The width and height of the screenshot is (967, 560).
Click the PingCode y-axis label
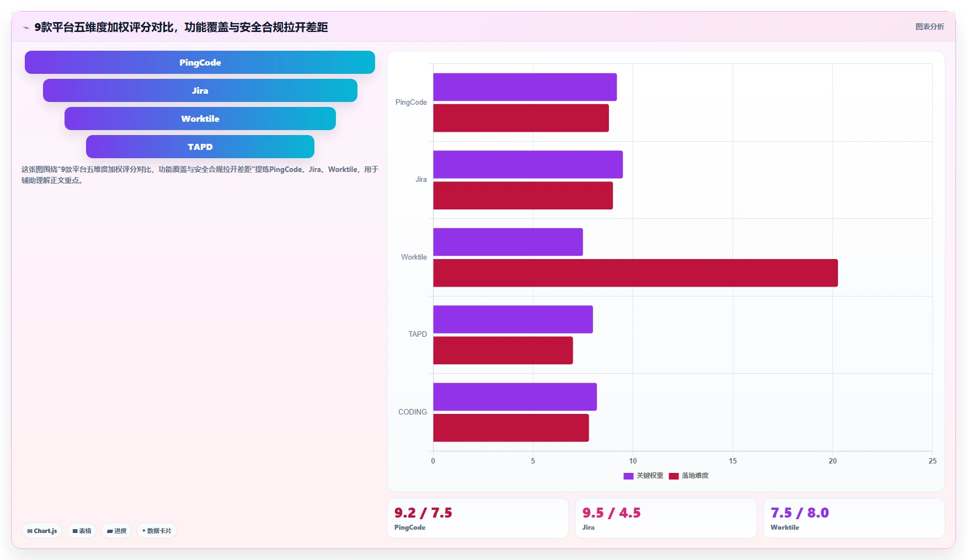411,103
